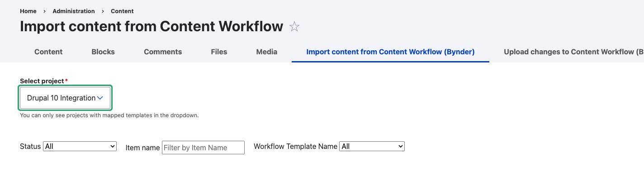The image size is (644, 172).
Task: Open the Content breadcrumb link
Action: coord(122,11)
